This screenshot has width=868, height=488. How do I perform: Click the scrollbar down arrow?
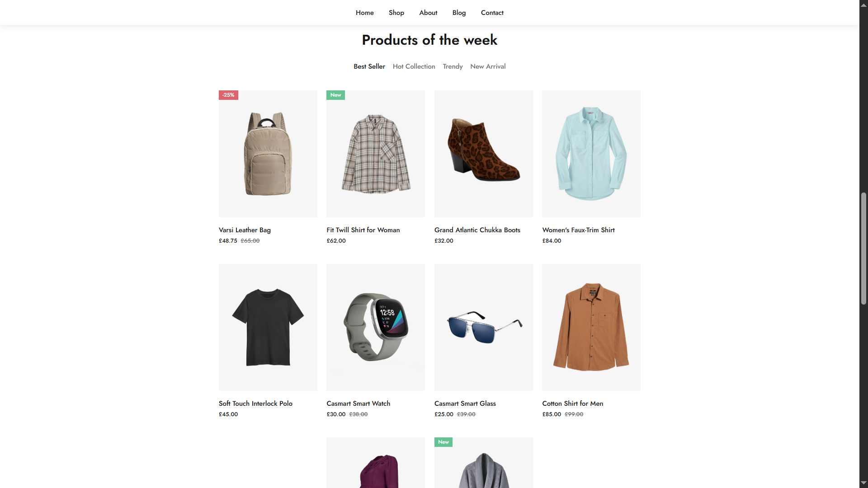coord(863,483)
